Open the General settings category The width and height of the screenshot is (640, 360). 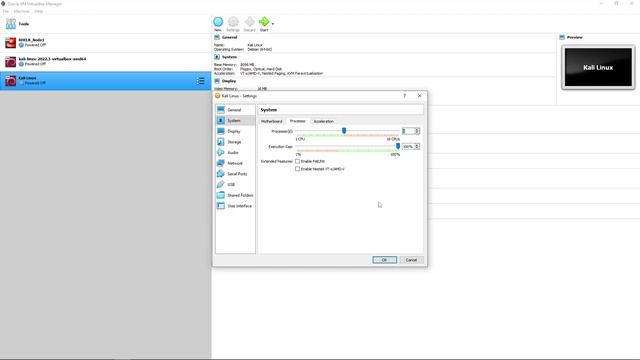tap(236, 110)
